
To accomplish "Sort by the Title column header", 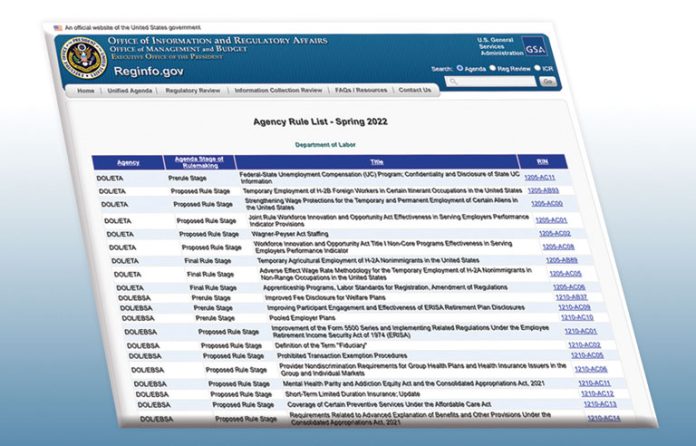I will [376, 162].
